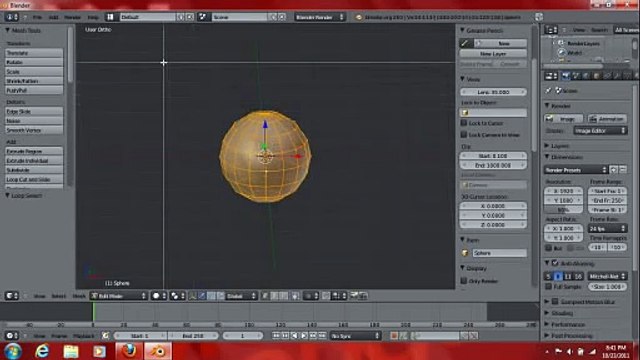The image size is (640, 360).
Task: Add a new render preset with plus
Action: 613,169
